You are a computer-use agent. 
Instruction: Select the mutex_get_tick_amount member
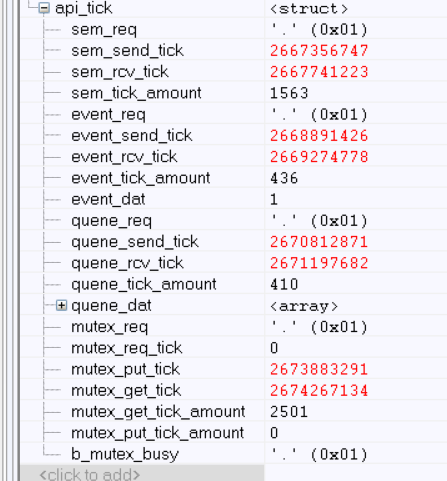158,412
